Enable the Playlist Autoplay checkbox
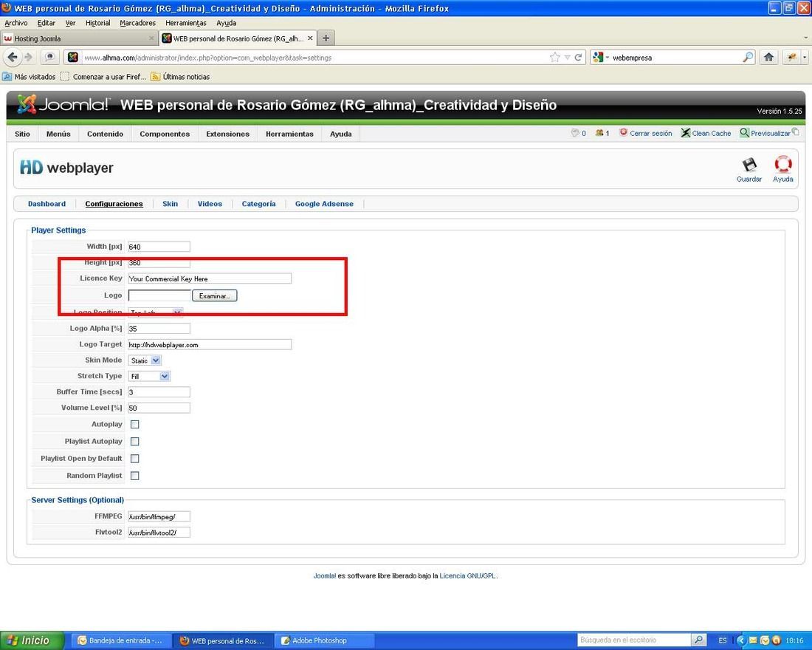This screenshot has width=812, height=650. point(134,441)
